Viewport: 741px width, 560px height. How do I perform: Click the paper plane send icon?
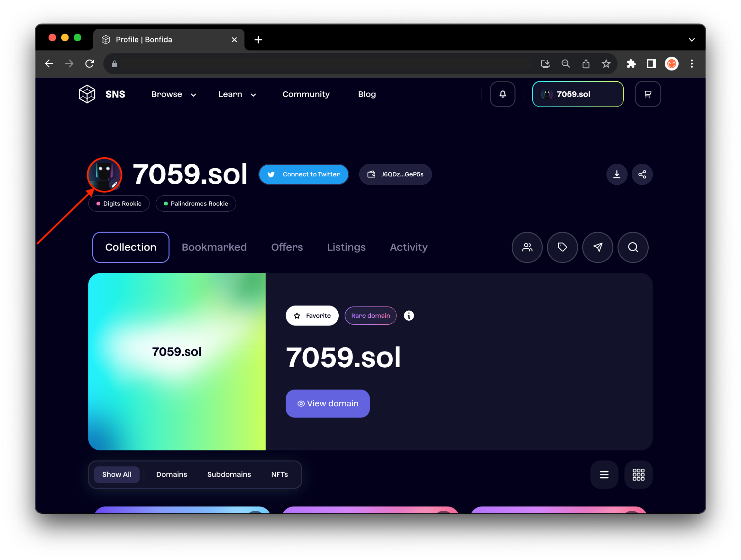tap(598, 247)
